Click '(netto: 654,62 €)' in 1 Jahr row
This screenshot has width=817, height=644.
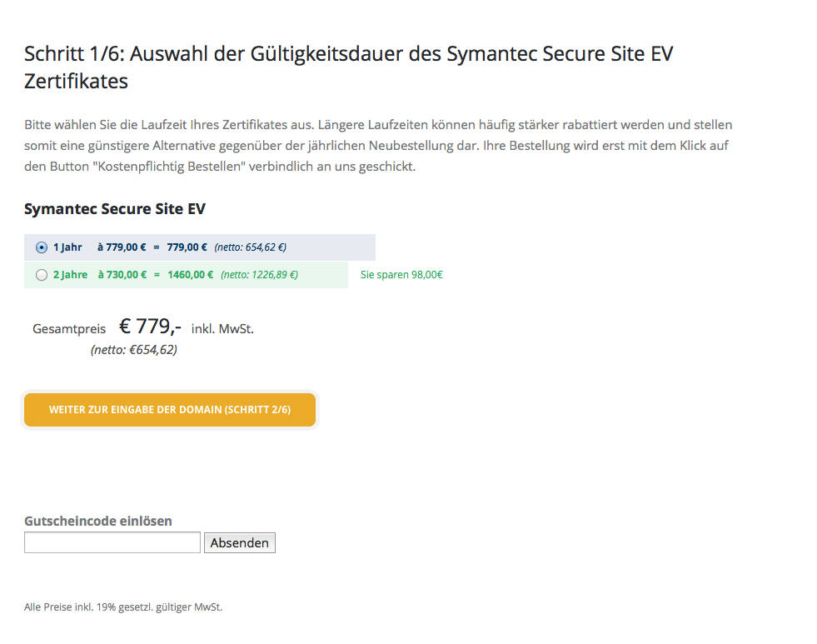tap(251, 247)
